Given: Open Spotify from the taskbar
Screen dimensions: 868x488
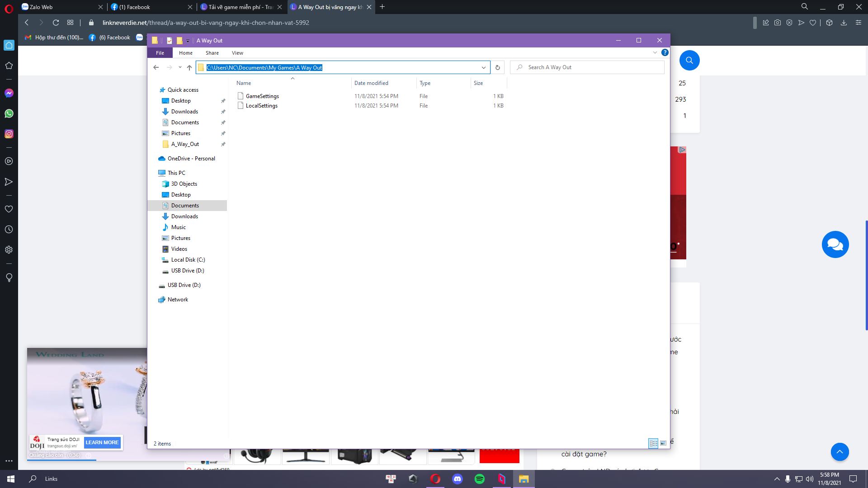Looking at the screenshot, I should pyautogui.click(x=480, y=479).
